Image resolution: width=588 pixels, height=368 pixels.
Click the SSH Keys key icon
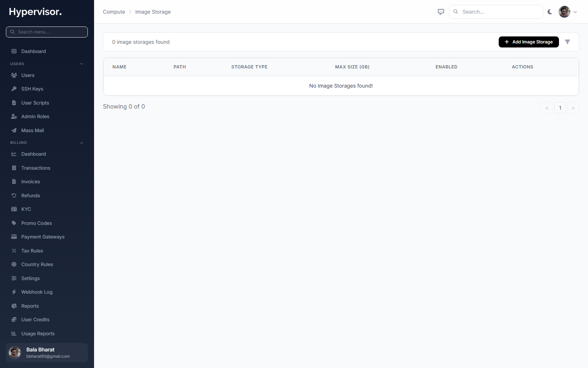[x=14, y=89]
